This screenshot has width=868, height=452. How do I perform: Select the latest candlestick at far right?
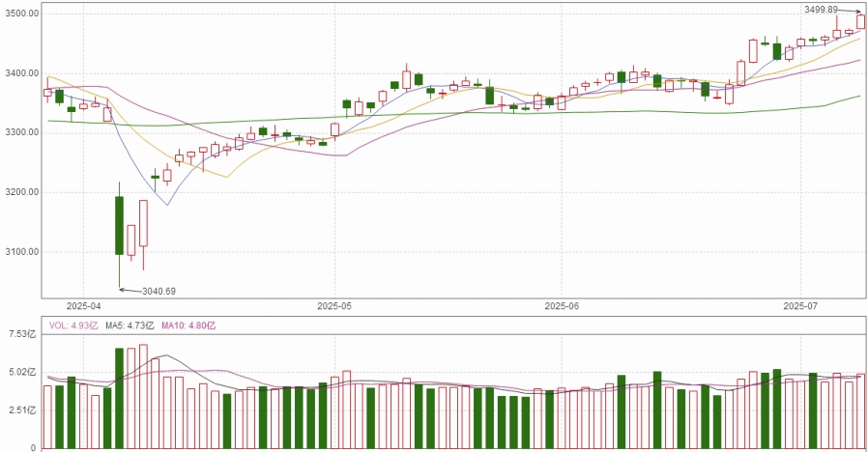tap(860, 21)
